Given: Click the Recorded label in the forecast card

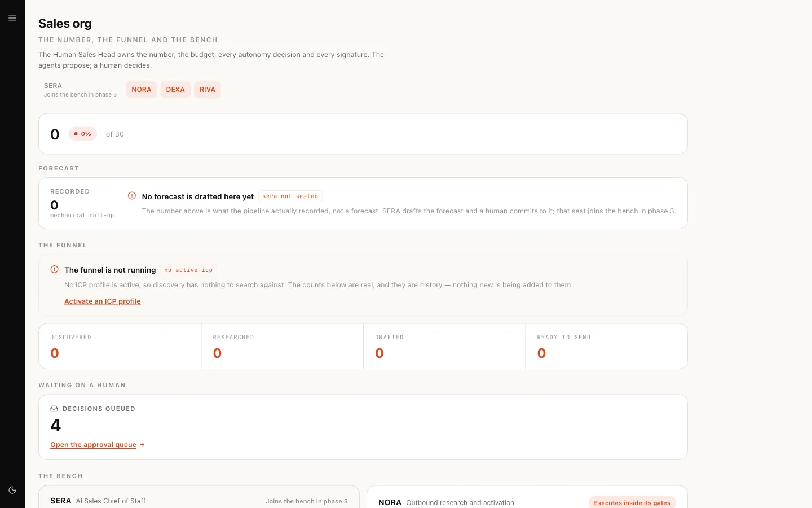Looking at the screenshot, I should (70, 191).
